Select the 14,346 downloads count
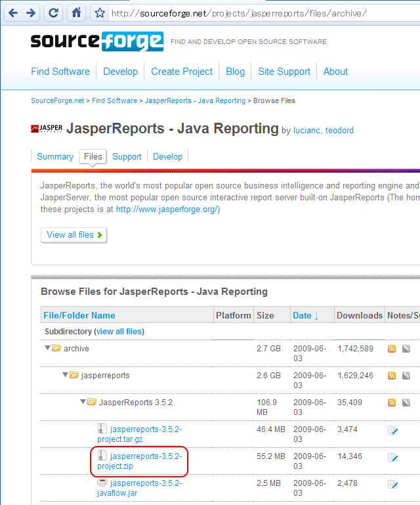The height and width of the screenshot is (505, 420). (x=350, y=456)
